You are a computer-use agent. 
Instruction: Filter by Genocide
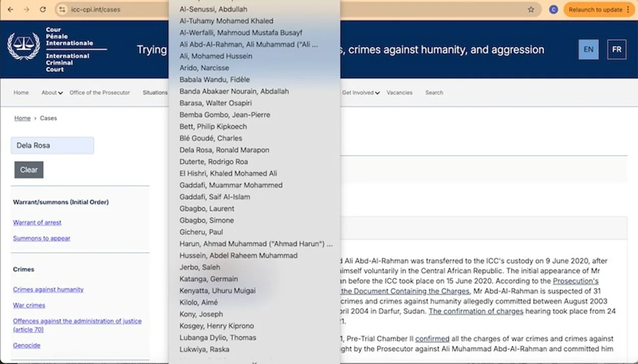[x=27, y=345]
